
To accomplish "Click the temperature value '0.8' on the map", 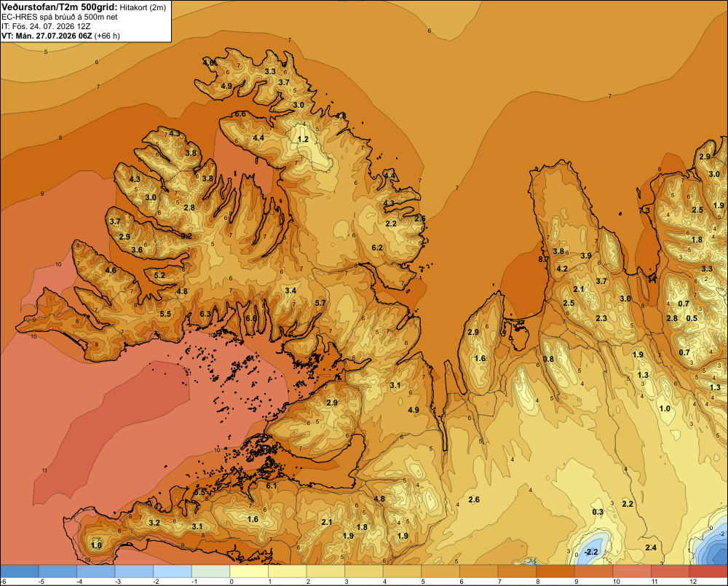I will [x=548, y=359].
